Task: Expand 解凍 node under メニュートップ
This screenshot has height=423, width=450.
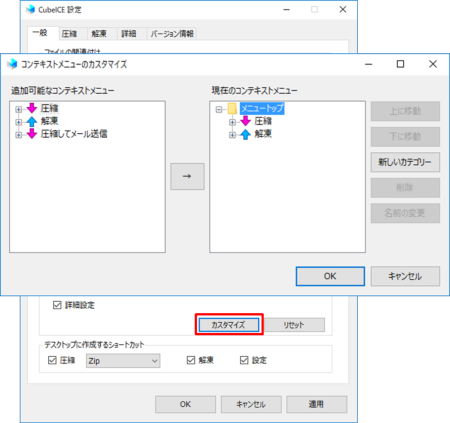Action: point(232,135)
